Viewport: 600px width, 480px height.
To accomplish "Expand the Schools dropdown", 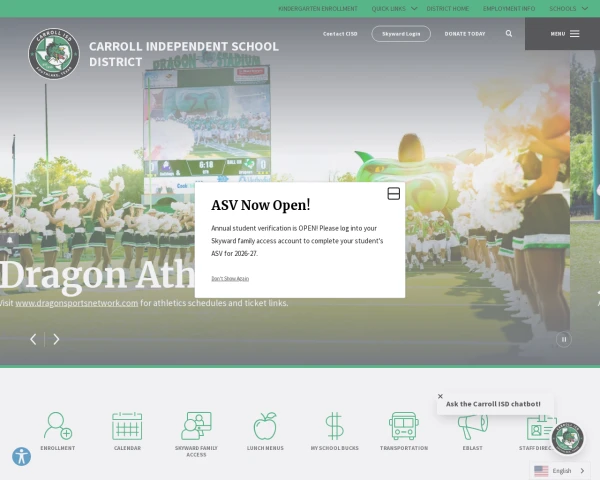I will tap(569, 8).
